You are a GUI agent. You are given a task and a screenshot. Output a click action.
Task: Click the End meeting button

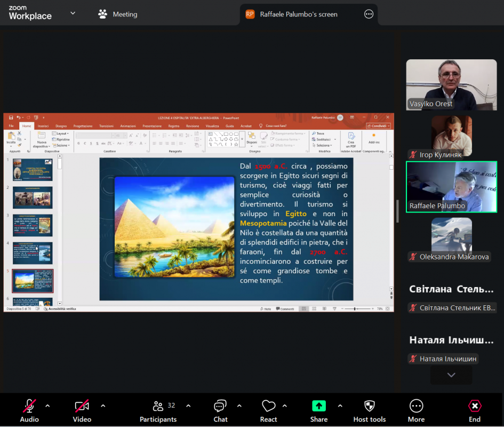[474, 410]
